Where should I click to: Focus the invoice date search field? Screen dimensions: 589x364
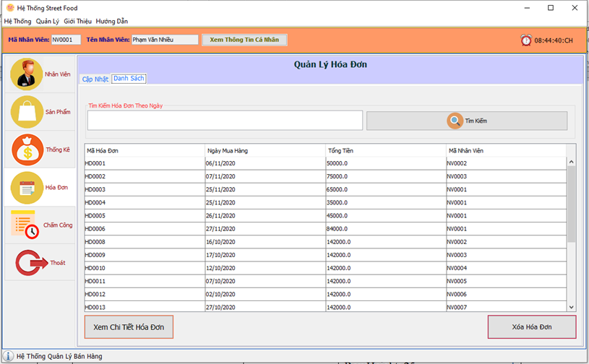coord(225,120)
